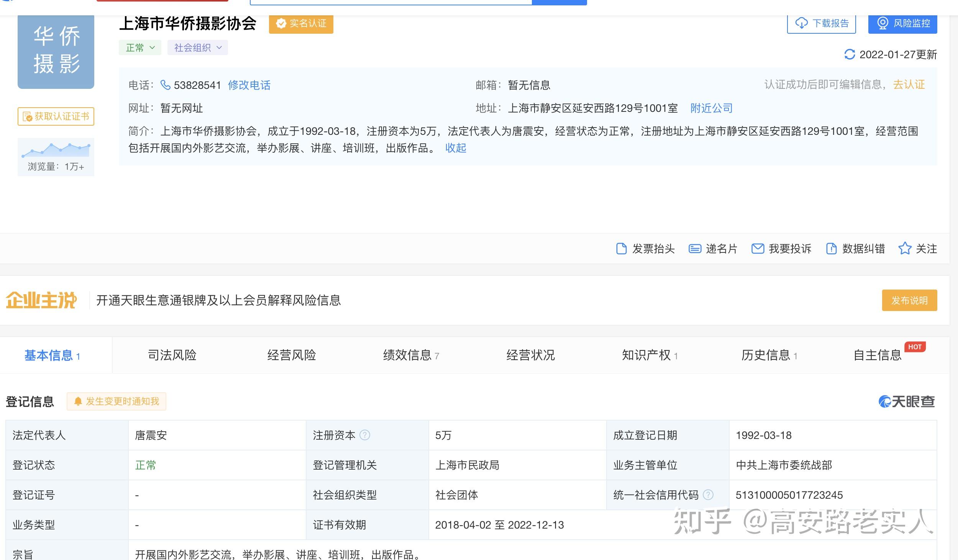958x560 pixels.
Task: Expand the 正常 status dropdown
Action: pos(140,47)
